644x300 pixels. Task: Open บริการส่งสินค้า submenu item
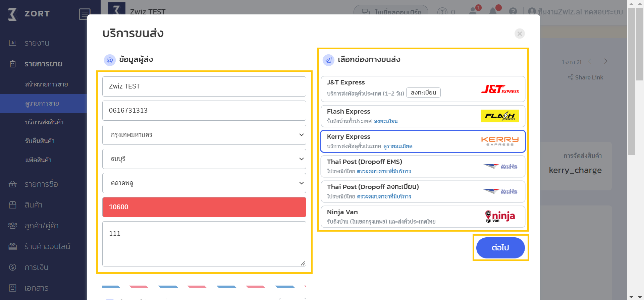coord(44,122)
